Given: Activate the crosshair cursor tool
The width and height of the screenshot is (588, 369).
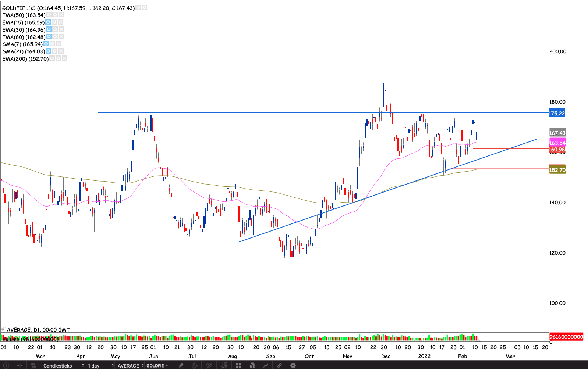Looking at the screenshot, I should 20,365.
